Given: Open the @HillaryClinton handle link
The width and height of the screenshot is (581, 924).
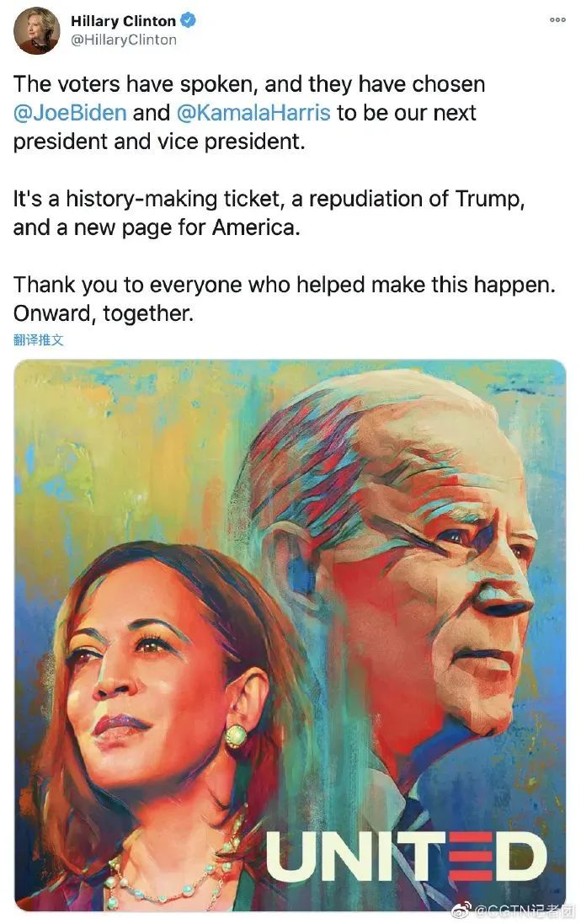Looking at the screenshot, I should click(x=124, y=40).
